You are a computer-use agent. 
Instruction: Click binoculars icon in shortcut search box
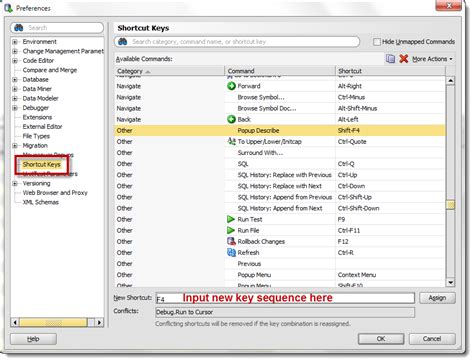point(123,42)
